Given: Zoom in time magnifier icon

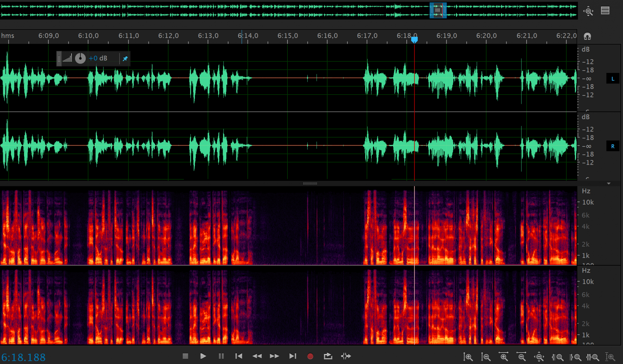Looking at the screenshot, I should click(503, 357).
